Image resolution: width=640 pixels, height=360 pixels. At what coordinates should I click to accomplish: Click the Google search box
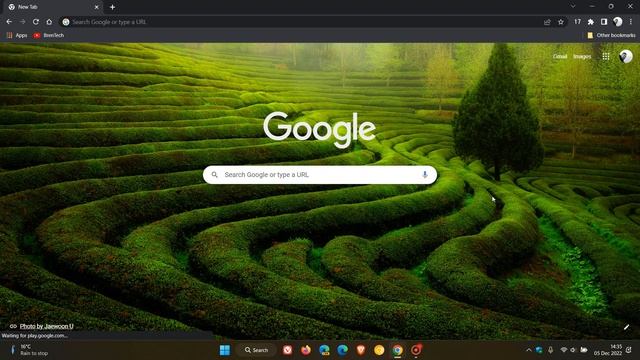coord(320,175)
